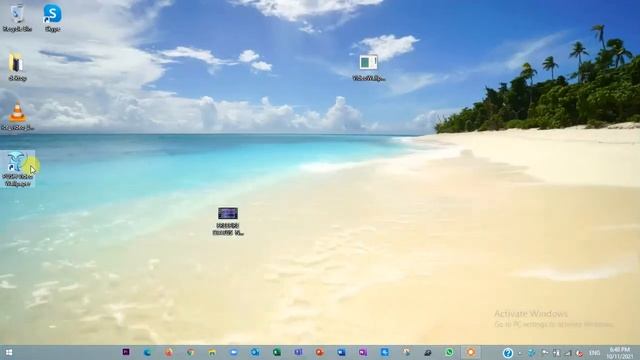Open WhatsApp from the taskbar

click(449, 352)
